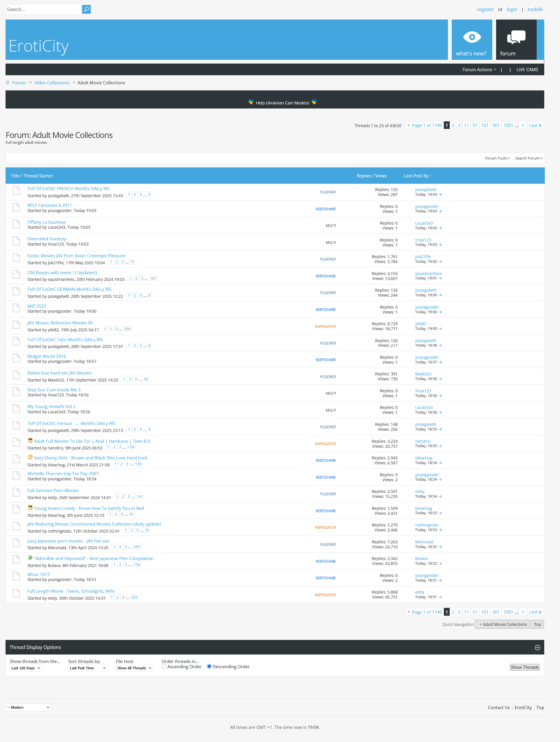Open the Modern style chooser dropdown

(29, 708)
